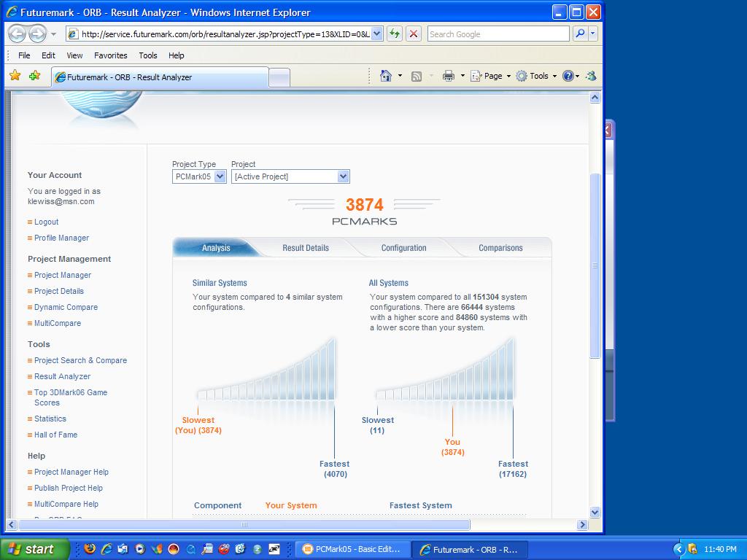The width and height of the screenshot is (747, 560).
Task: Click the scroll right arrow at bottom
Action: (582, 525)
